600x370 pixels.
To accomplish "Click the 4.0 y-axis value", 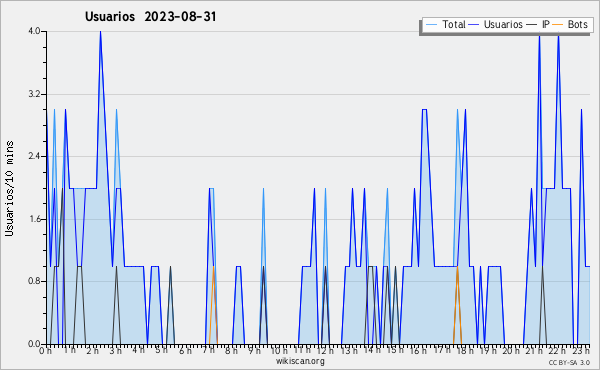I will pyautogui.click(x=34, y=31).
